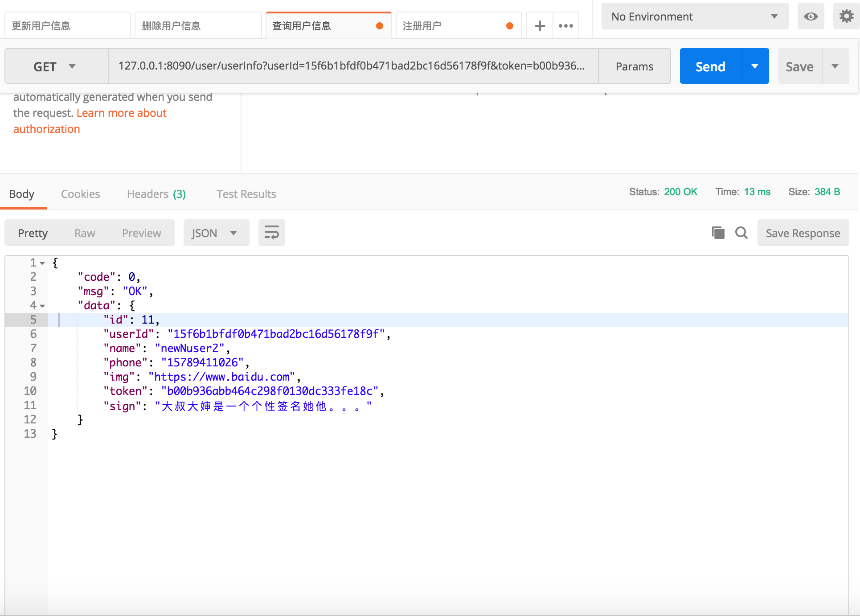
Task: Click the Save Response button
Action: tap(803, 233)
